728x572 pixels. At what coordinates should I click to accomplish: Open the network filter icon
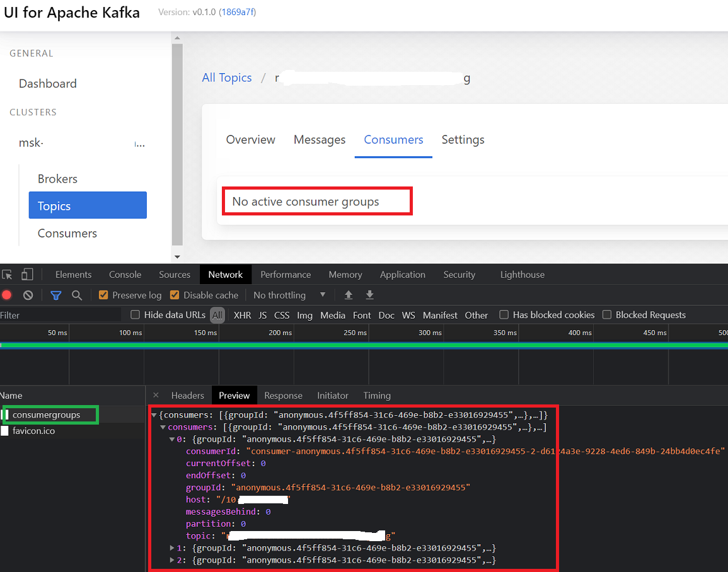tap(55, 295)
